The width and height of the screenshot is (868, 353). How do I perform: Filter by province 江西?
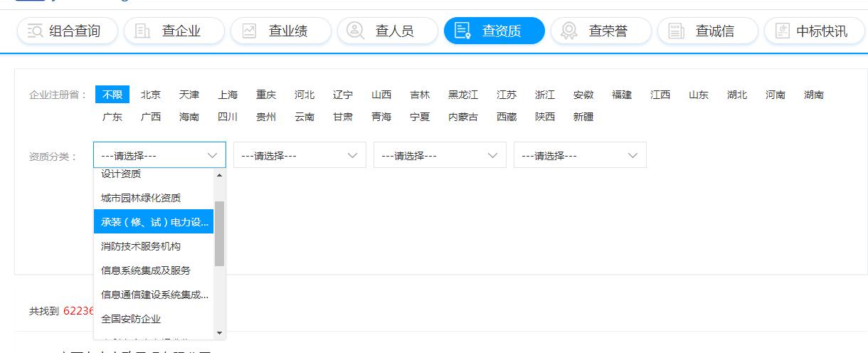tap(660, 95)
